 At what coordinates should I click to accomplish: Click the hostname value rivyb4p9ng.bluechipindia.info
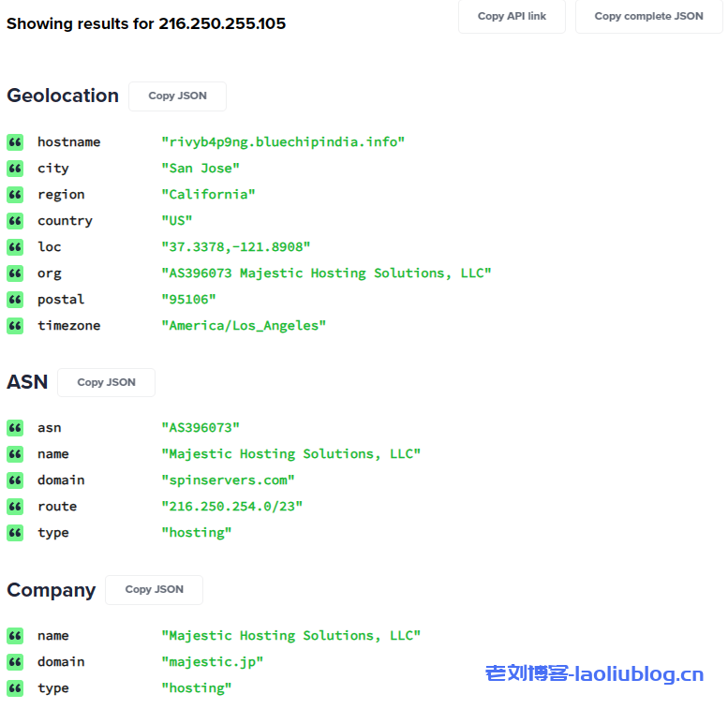(282, 142)
